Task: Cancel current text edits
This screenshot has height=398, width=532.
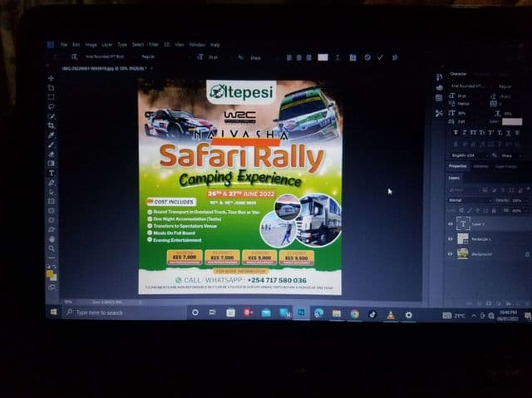Action: [367, 57]
